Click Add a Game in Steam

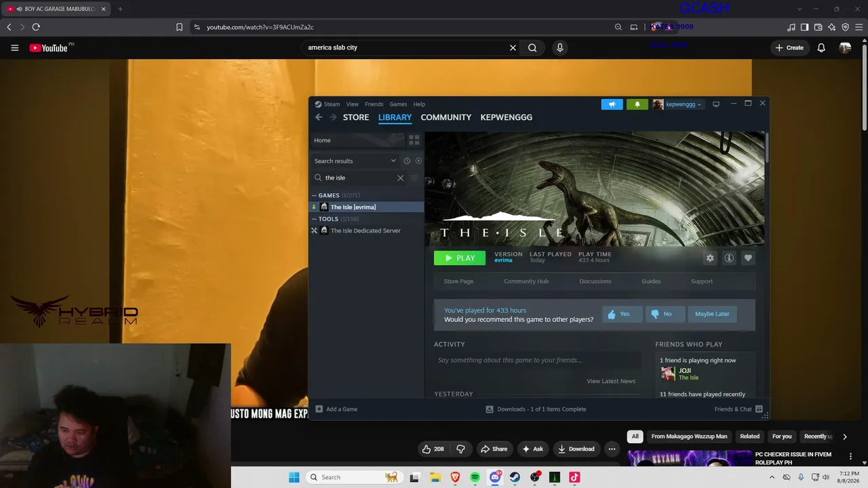click(336, 409)
